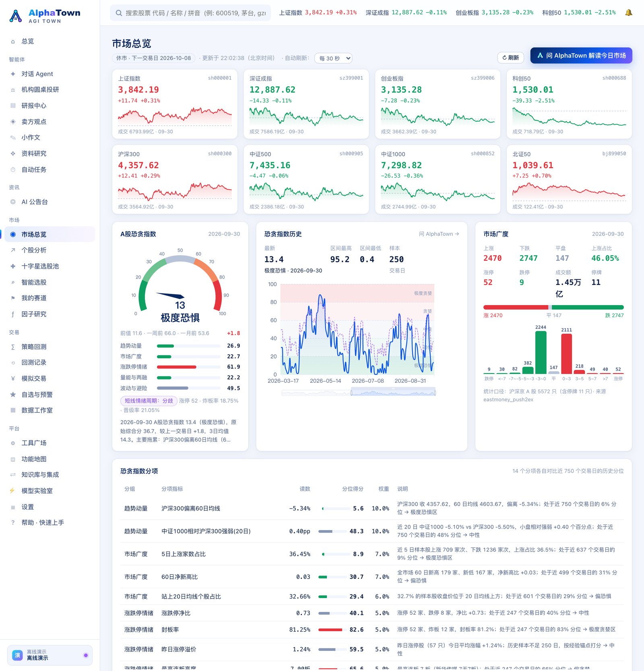Screen dimensions: 644x671
Task: Click the notification bell icon
Action: [628, 12]
